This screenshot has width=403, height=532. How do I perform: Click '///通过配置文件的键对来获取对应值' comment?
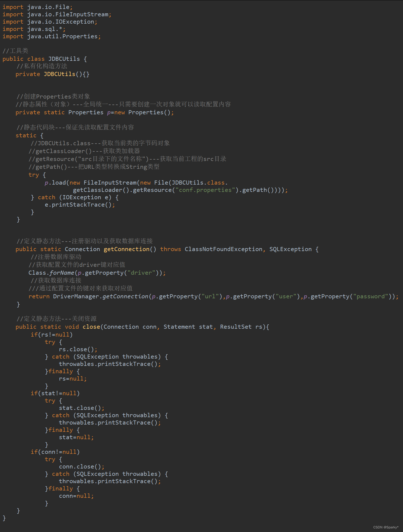pyautogui.click(x=81, y=288)
